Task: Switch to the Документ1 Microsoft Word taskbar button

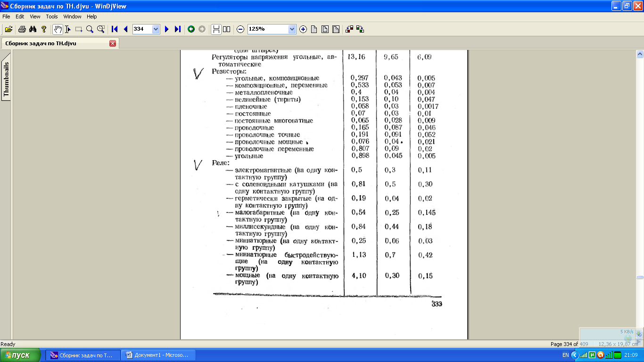Action: tap(158, 355)
